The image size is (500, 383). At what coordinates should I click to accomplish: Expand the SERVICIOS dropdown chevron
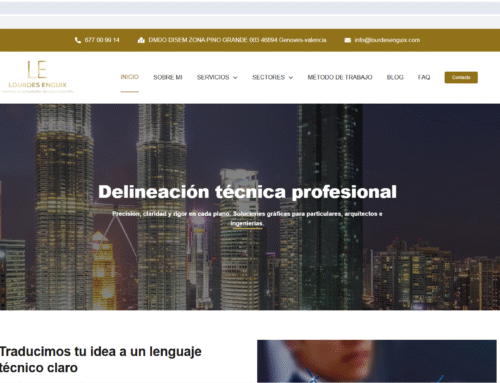click(x=235, y=78)
